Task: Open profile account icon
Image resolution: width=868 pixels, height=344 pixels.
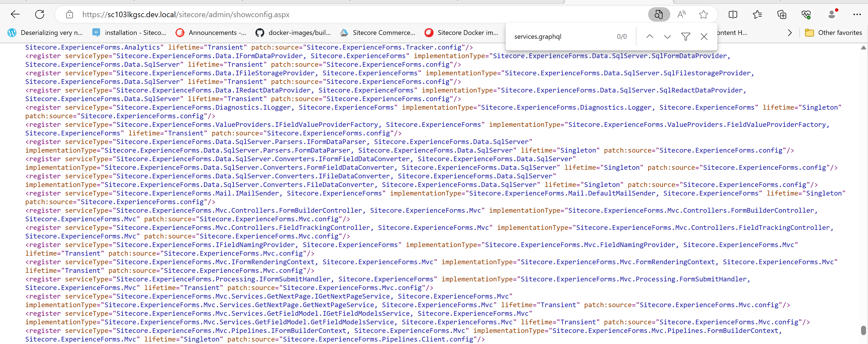Action: pyautogui.click(x=832, y=14)
